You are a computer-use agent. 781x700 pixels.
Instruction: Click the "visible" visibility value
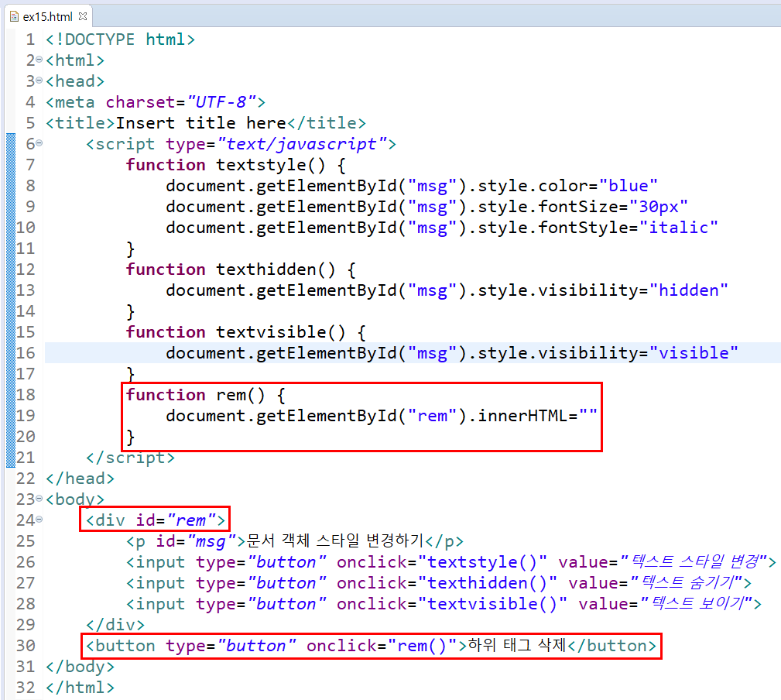[x=694, y=353]
